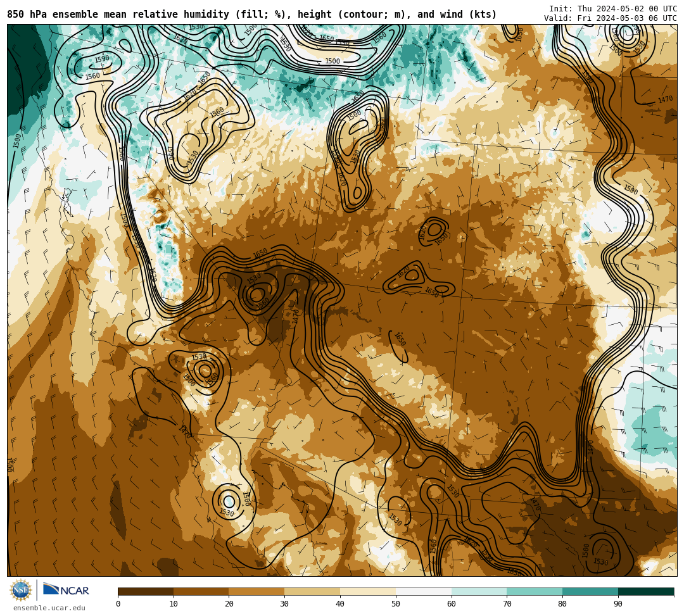This screenshot has width=684, height=616.
Task: Select the 30-40 tan color swatch
Action: click(x=312, y=591)
